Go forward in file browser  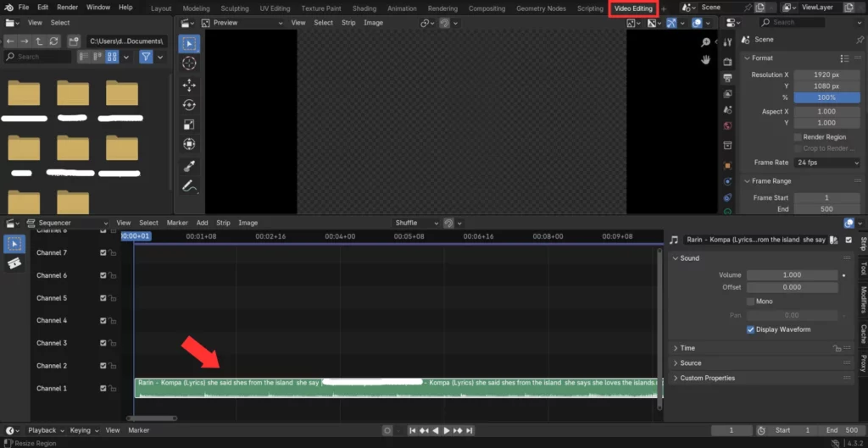(25, 41)
